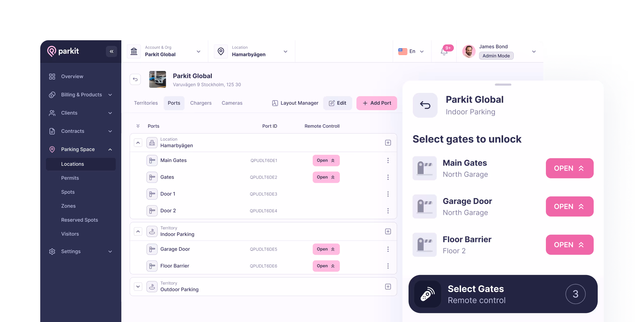Click the Add Port button

(x=377, y=103)
